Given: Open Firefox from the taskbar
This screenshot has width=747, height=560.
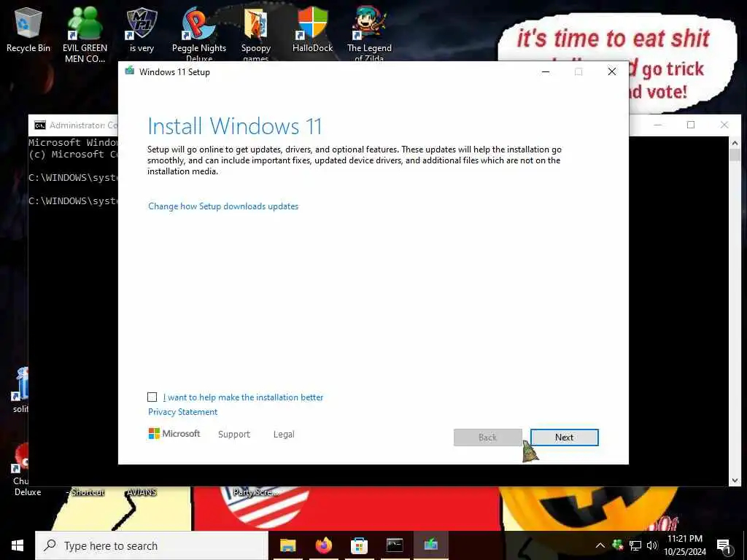Looking at the screenshot, I should [323, 545].
